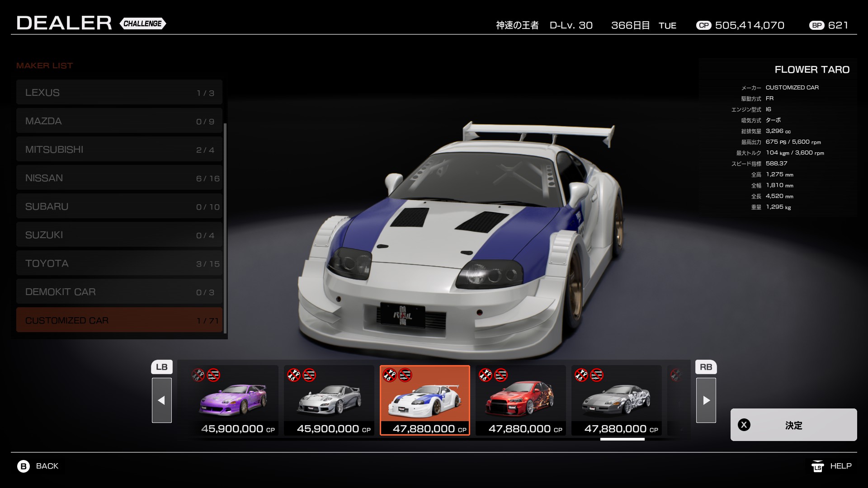Click the LB shoulder button icon

coord(162,367)
